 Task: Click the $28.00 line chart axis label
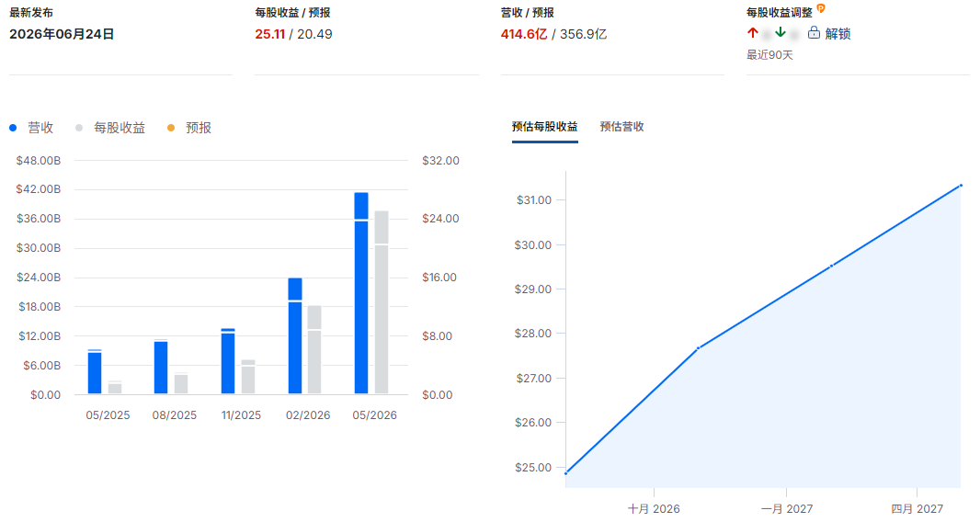[533, 334]
